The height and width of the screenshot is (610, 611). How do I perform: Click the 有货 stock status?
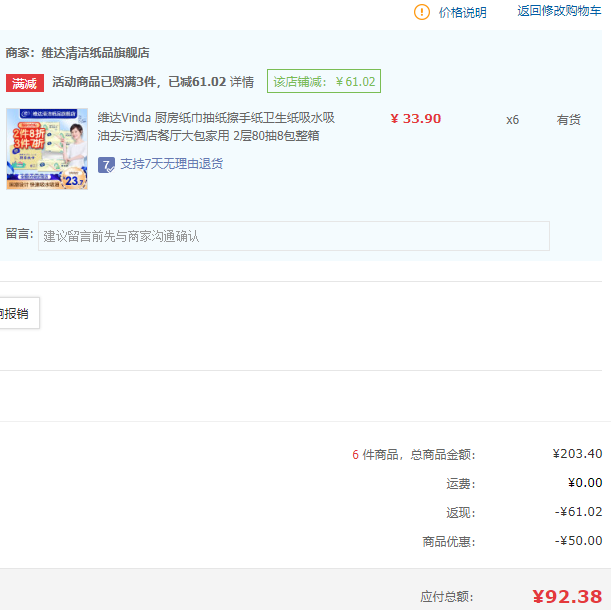[569, 120]
